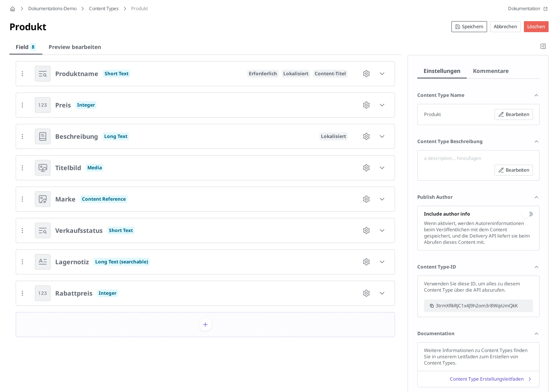
Task: Open drag handle menu for Lagernotiz
Action: (x=22, y=262)
